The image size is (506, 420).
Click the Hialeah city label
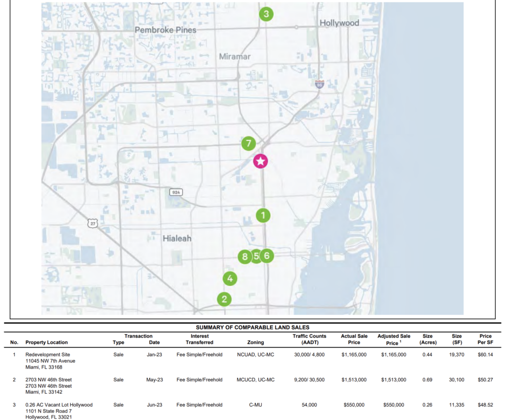[177, 239]
